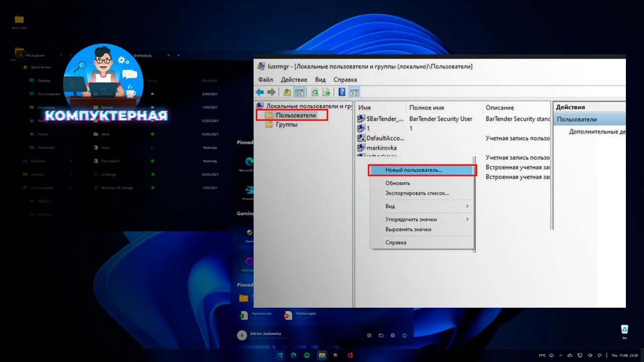The height and width of the screenshot is (362, 644).
Task: Toggle the console tree pane toolbar icon
Action: point(299,92)
